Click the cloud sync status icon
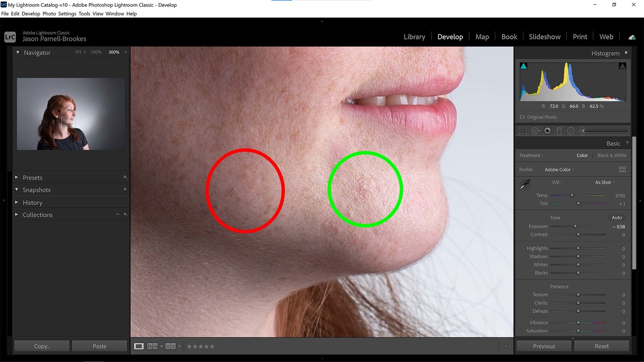644x362 pixels. tap(632, 37)
